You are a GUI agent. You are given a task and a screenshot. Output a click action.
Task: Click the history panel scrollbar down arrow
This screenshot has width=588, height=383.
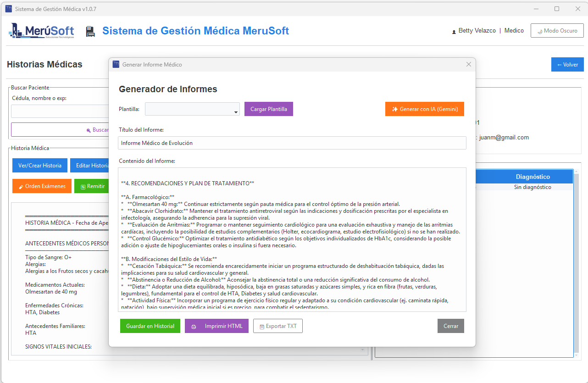click(x=362, y=350)
